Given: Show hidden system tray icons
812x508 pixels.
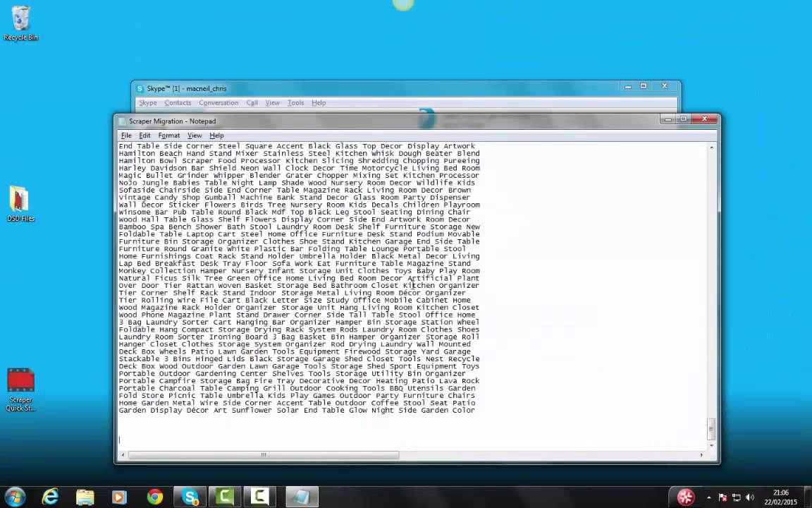Looking at the screenshot, I should pos(709,497).
